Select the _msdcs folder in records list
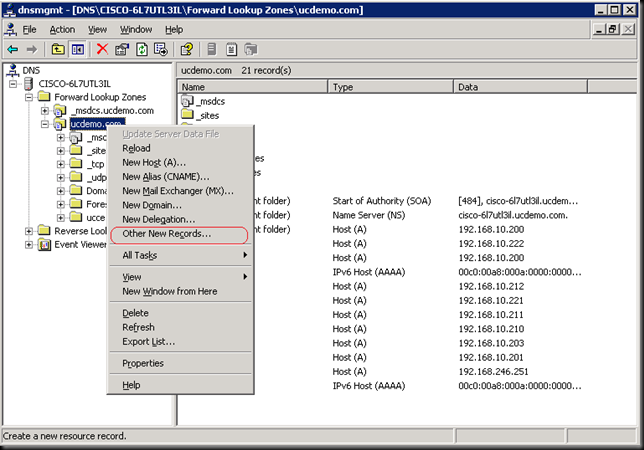Image resolution: width=644 pixels, height=450 pixels. pyautogui.click(x=211, y=102)
